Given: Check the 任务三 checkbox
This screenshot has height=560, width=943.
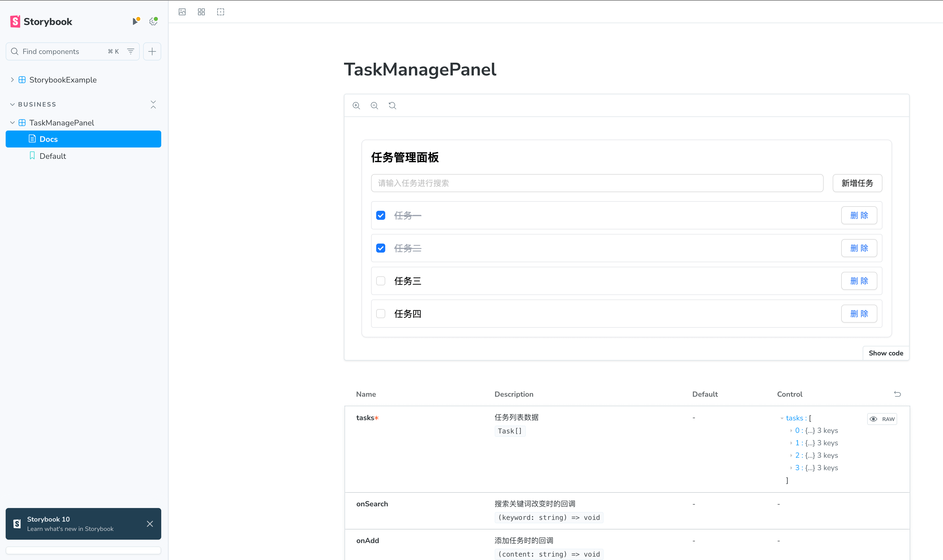Looking at the screenshot, I should tap(381, 281).
